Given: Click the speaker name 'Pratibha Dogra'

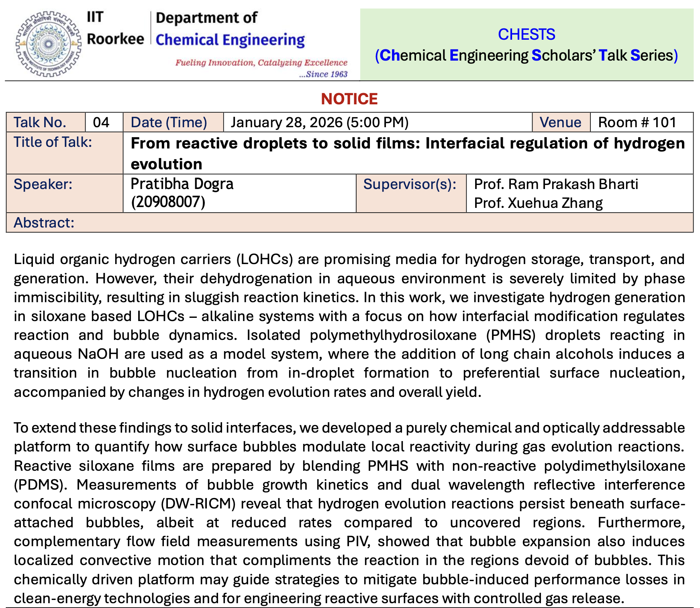Looking at the screenshot, I should [182, 184].
